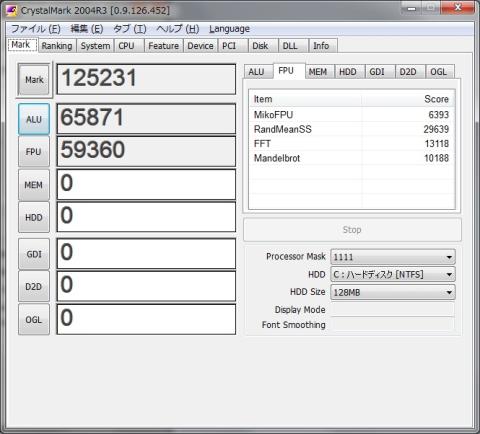Select the RandMeanSS row

tap(352, 129)
